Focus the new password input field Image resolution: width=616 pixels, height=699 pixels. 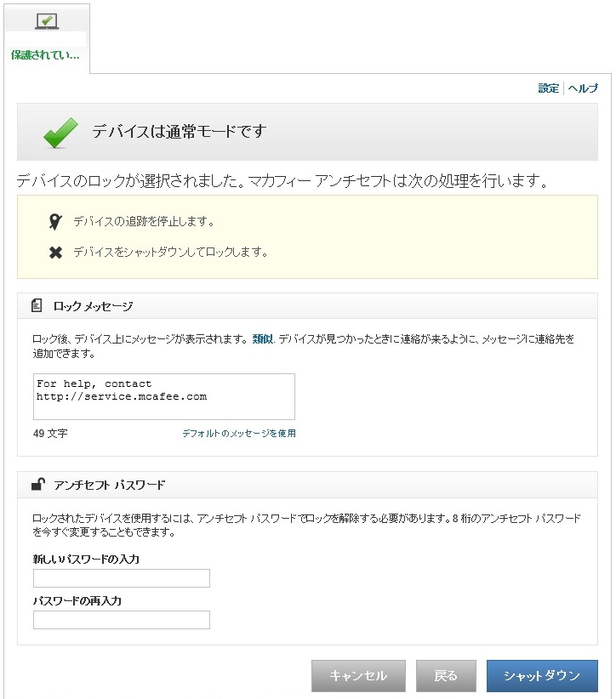(121, 578)
